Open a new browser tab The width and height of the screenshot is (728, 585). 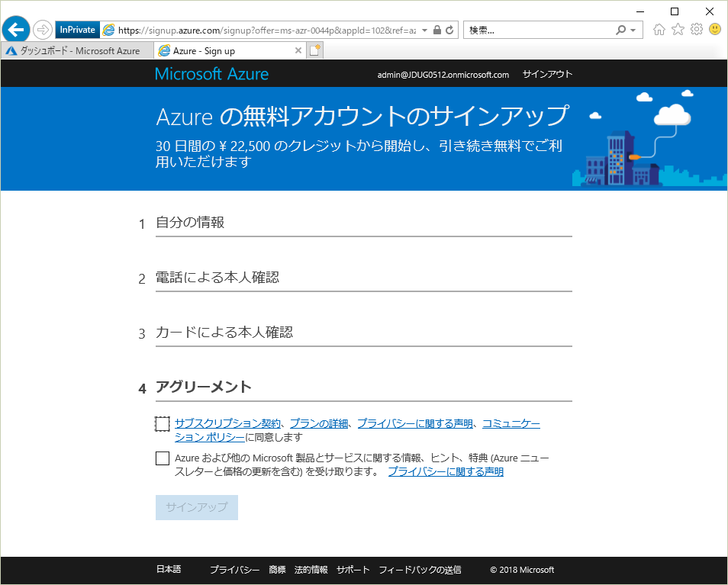click(x=315, y=50)
